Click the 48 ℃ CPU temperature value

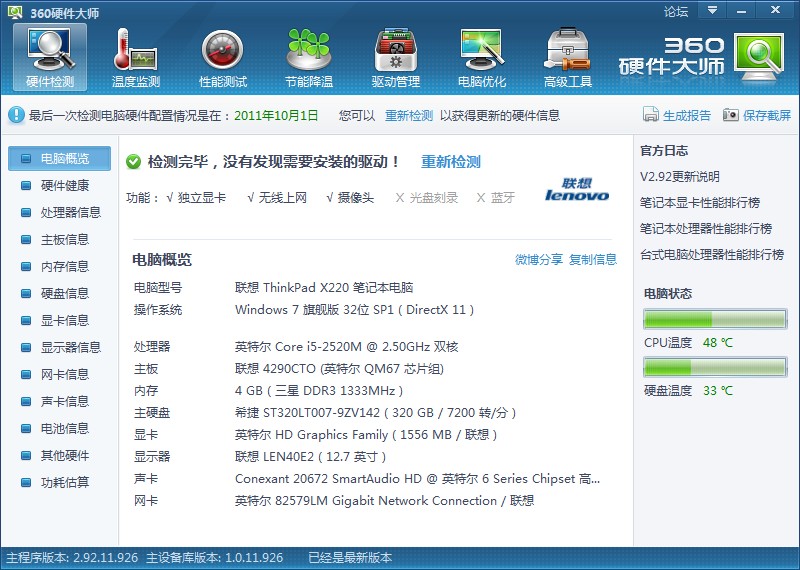pyautogui.click(x=717, y=342)
